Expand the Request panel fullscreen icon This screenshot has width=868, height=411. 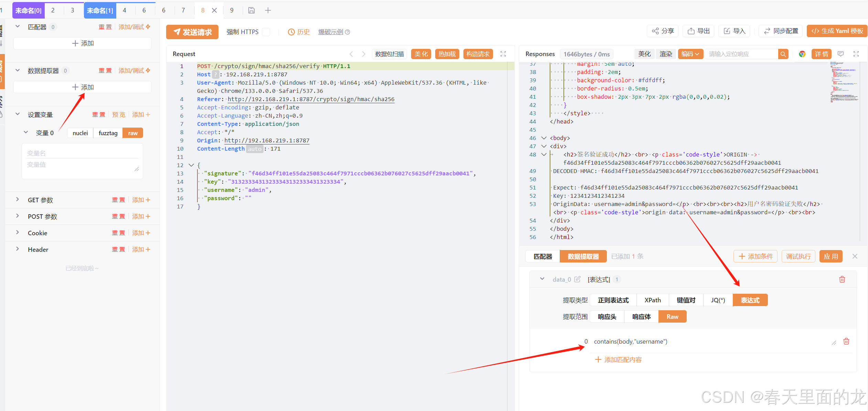point(503,54)
